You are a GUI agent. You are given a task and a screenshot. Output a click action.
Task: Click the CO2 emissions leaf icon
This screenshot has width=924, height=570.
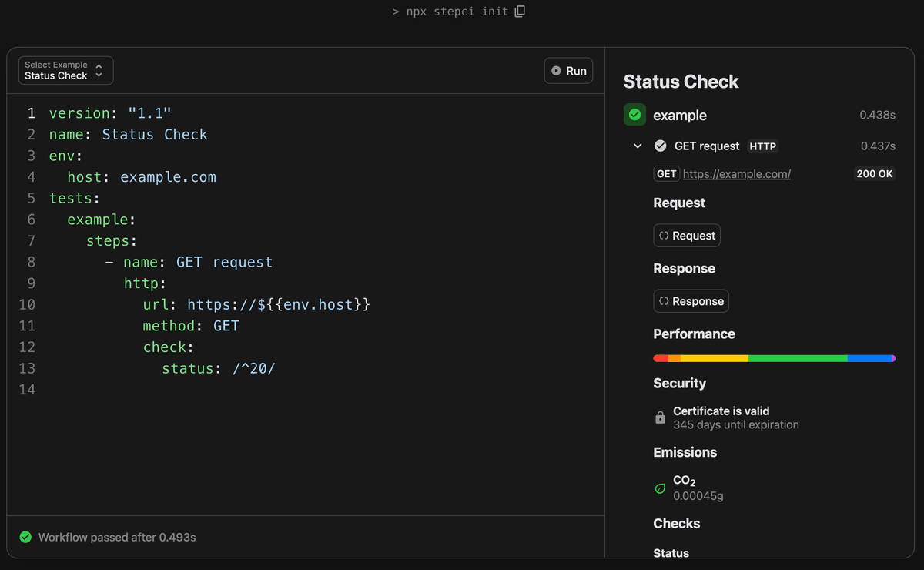click(660, 488)
